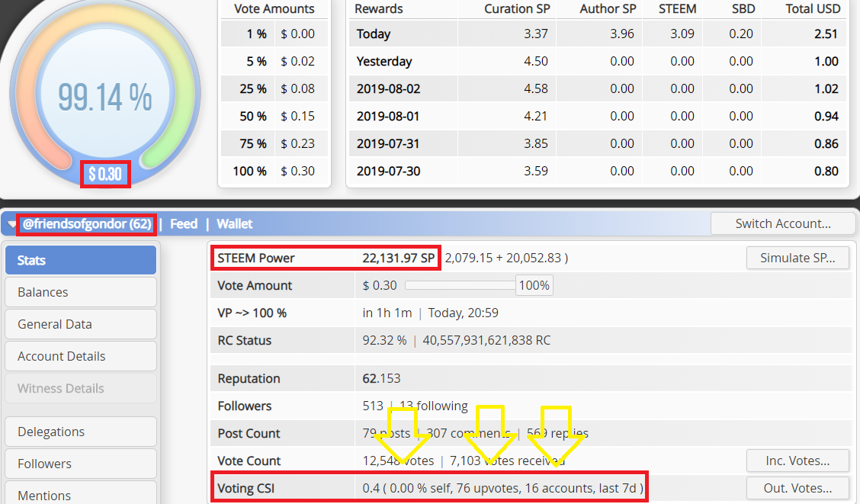
Task: Click the Simulate SP... button
Action: click(x=797, y=258)
